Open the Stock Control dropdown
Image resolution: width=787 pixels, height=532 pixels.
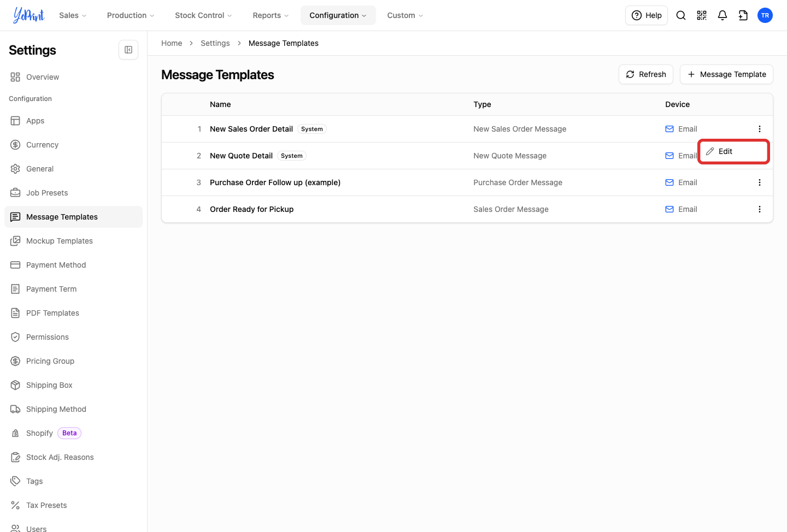pos(203,15)
